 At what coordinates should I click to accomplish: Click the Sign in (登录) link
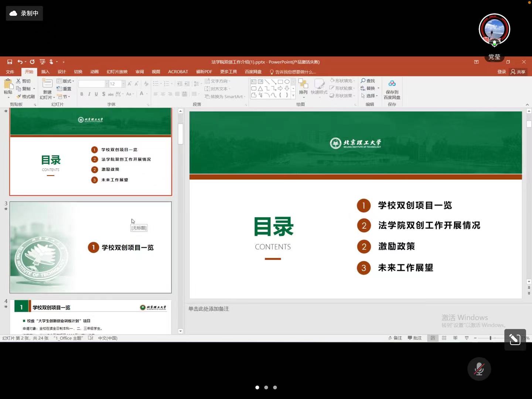(x=501, y=72)
